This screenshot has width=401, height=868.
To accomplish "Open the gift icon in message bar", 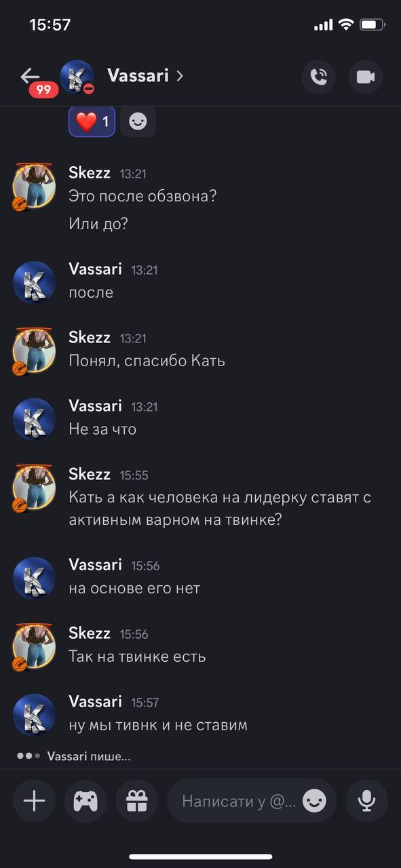I will [x=137, y=801].
